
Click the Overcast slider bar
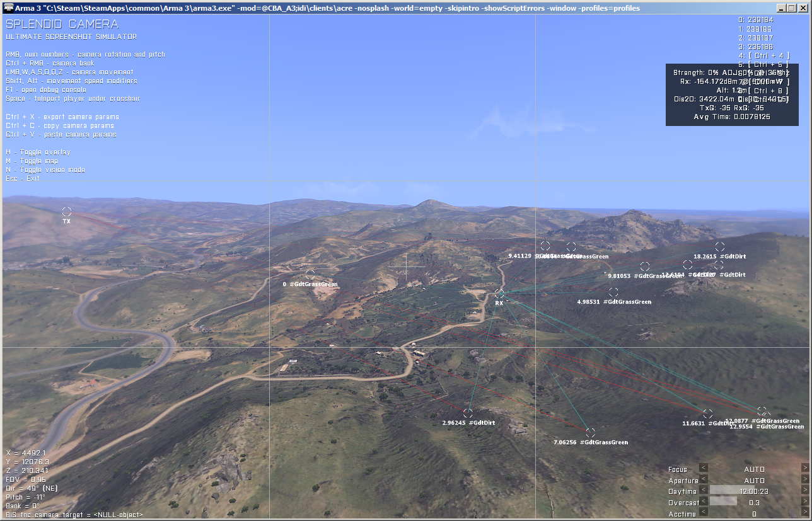click(x=755, y=501)
